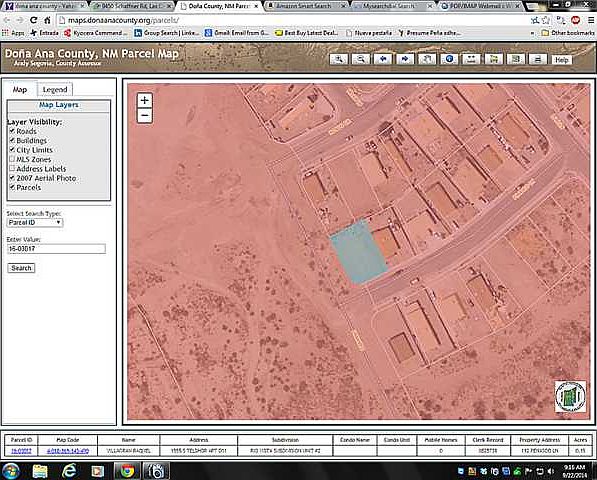Click the highlighted blue parcel on map

point(358,252)
